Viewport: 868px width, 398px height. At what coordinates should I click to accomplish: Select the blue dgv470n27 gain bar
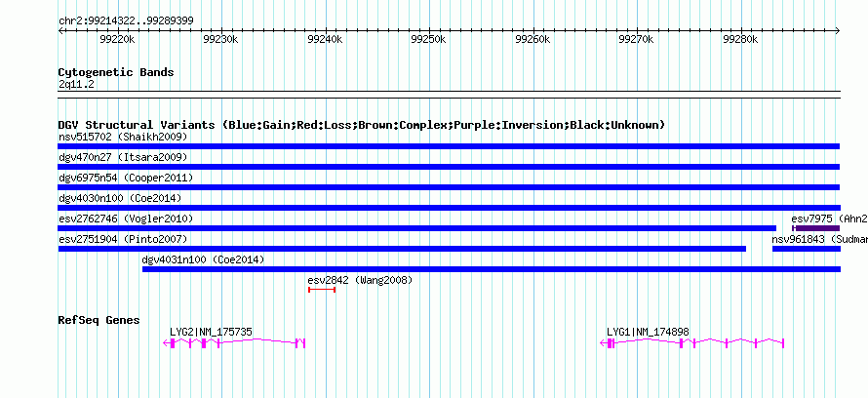pyautogui.click(x=449, y=167)
